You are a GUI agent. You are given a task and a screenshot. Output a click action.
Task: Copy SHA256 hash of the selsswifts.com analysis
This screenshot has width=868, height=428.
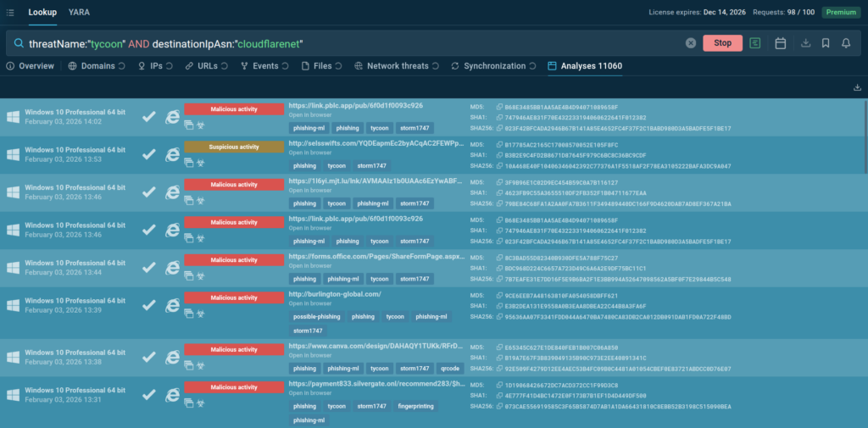tap(498, 166)
